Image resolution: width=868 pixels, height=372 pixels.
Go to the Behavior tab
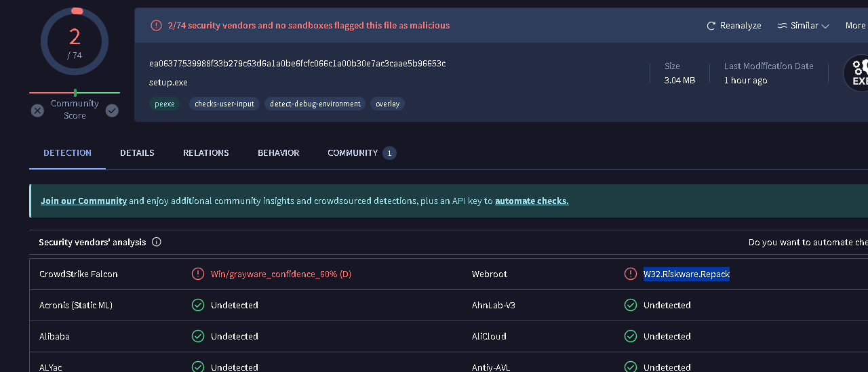pos(278,152)
